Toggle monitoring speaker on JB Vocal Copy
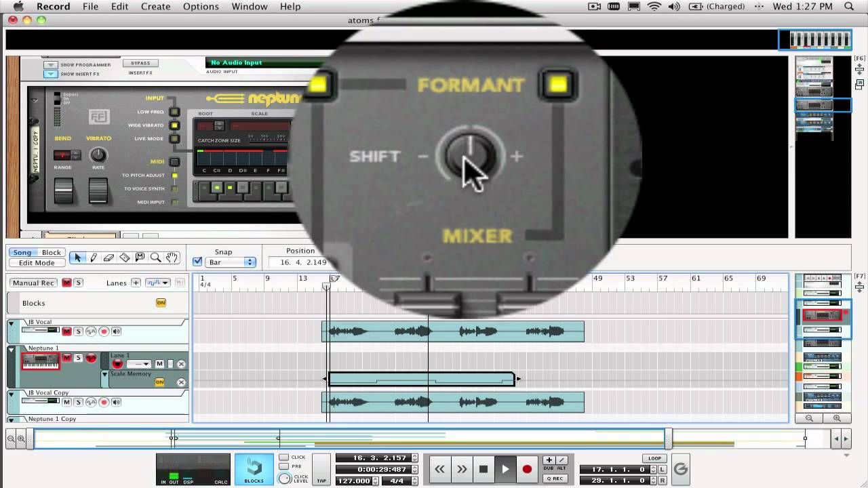Screen dimensions: 868x488 pos(117,402)
